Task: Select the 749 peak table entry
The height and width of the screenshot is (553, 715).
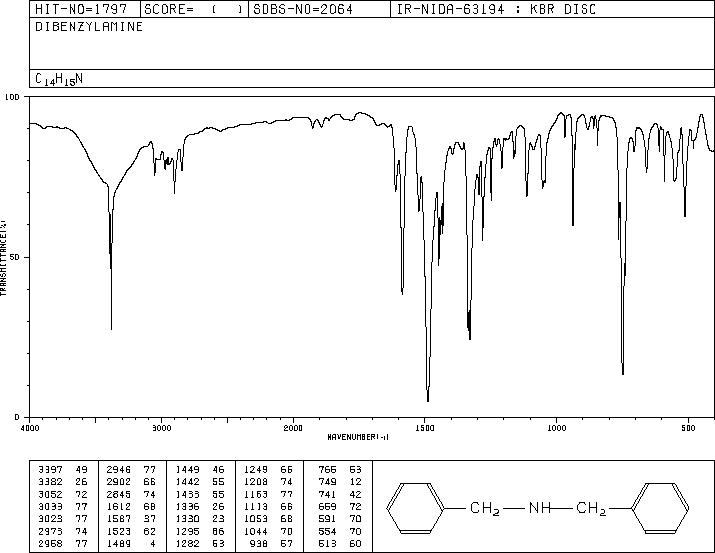Action: pos(339,482)
